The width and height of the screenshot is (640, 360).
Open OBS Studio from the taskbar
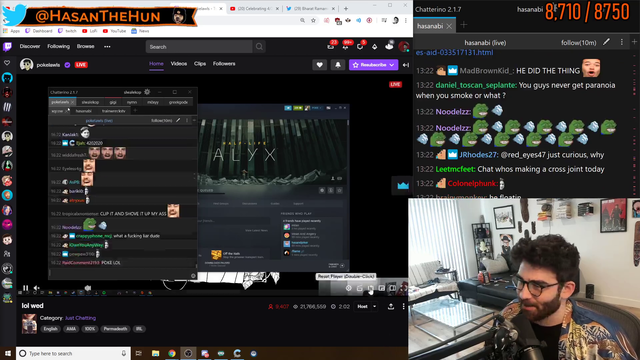(188, 353)
